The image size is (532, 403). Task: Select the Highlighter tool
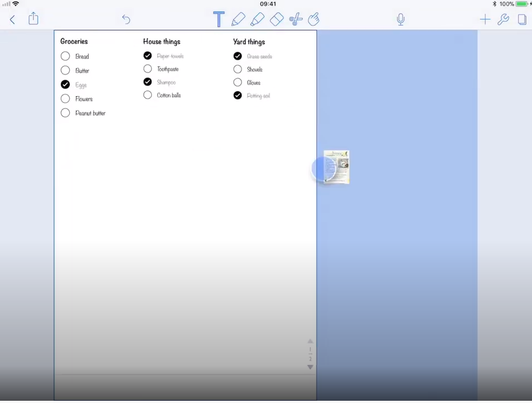click(x=257, y=20)
